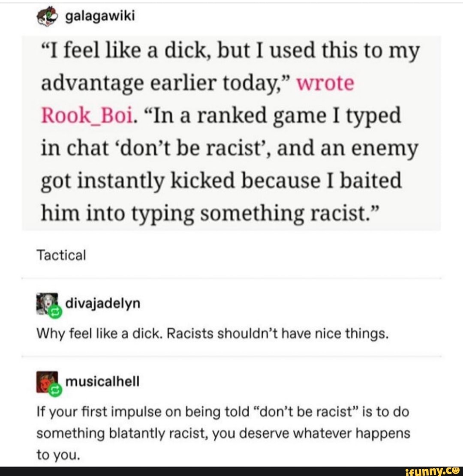
Task: Open the galagawiki username link
Action: [100, 16]
